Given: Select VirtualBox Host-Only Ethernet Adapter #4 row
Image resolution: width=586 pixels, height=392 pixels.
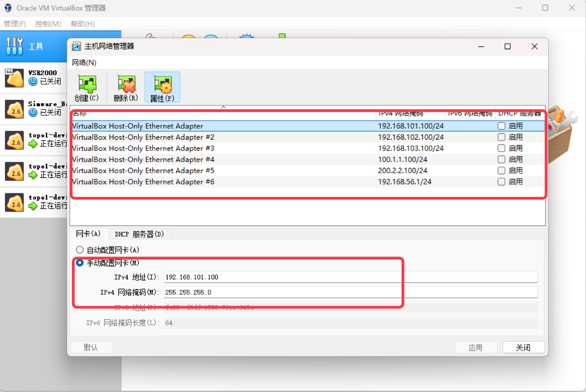Looking at the screenshot, I should pos(307,160).
